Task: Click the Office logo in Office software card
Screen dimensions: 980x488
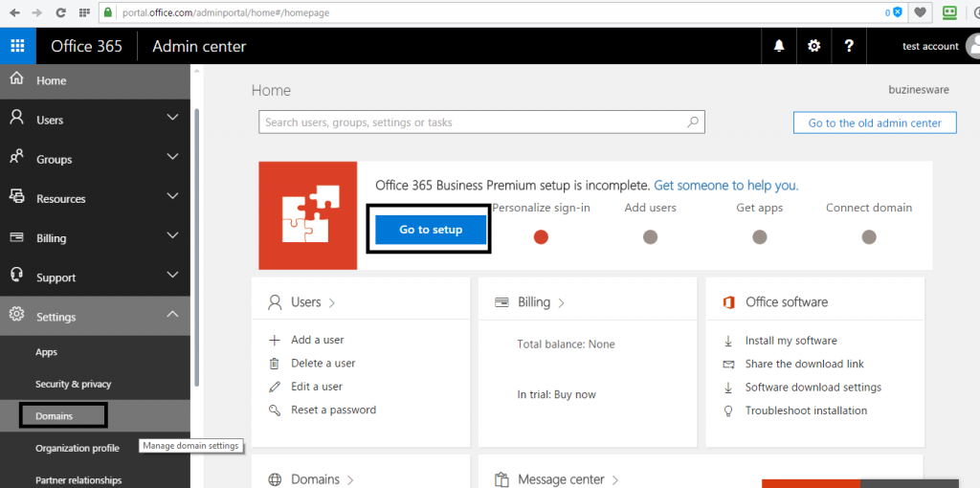Action: [x=728, y=302]
